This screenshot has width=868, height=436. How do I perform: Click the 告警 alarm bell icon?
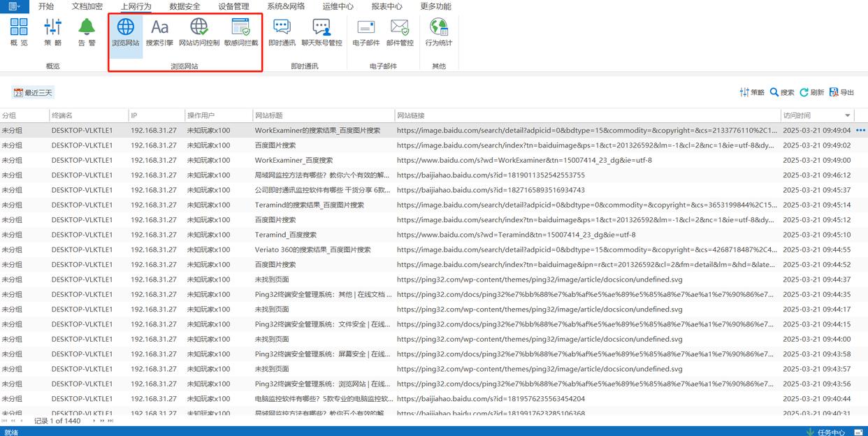point(87,32)
